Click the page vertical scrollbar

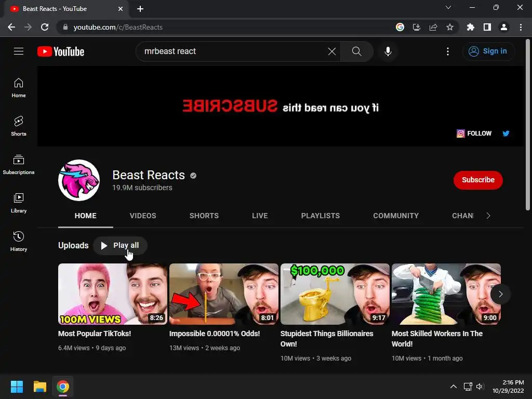[528, 125]
